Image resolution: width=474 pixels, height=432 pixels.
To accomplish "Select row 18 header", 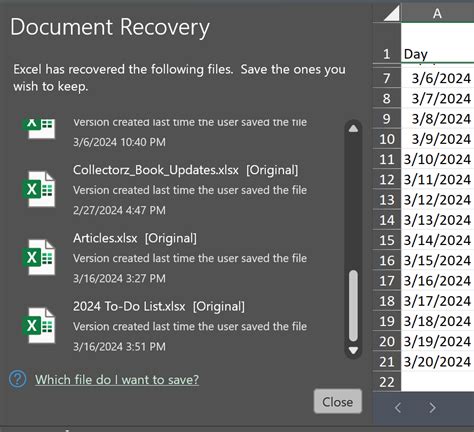I will (387, 301).
